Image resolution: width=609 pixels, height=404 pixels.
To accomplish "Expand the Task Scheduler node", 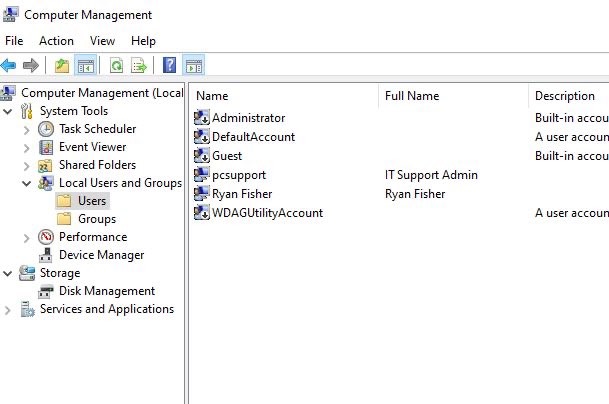I will pyautogui.click(x=26, y=129).
